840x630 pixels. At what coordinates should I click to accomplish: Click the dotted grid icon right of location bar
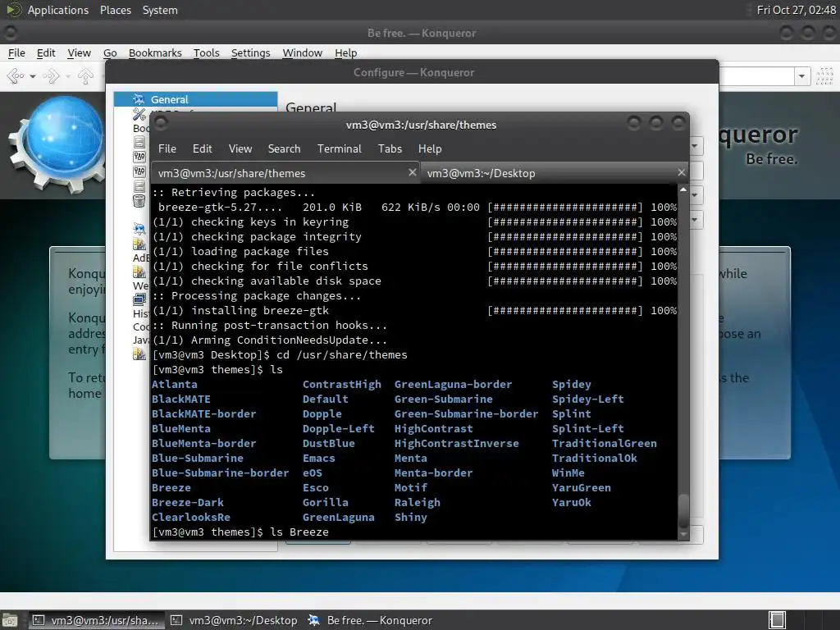[x=824, y=76]
